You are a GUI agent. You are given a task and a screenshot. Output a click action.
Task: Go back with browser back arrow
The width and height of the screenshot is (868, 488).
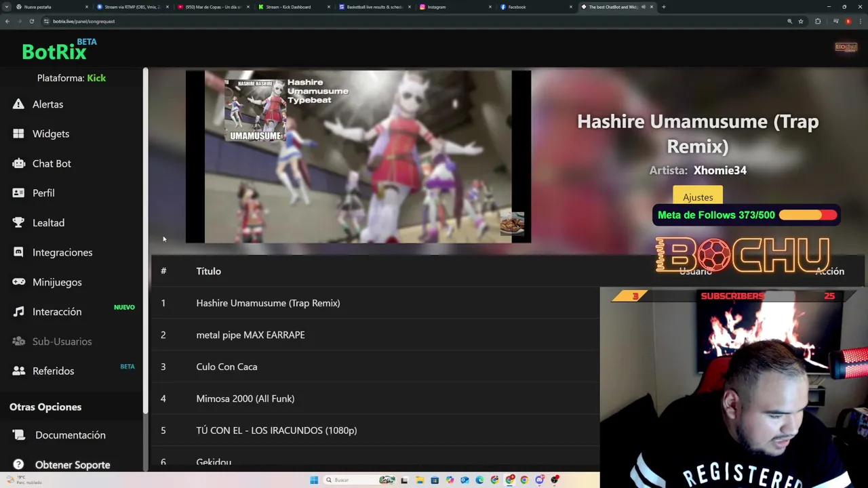7,21
